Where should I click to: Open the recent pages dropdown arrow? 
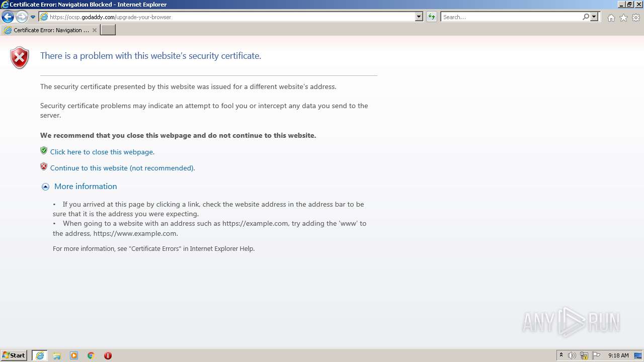(x=33, y=17)
